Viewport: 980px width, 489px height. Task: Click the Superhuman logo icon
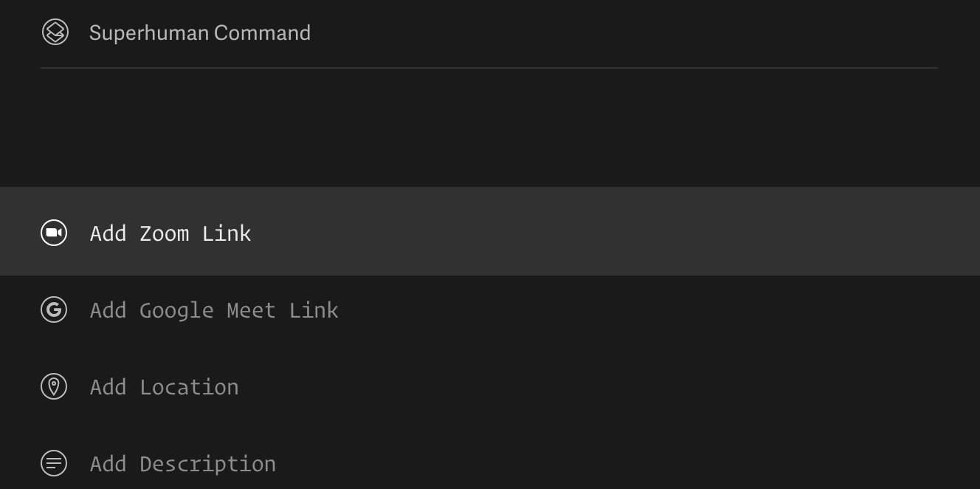point(55,33)
